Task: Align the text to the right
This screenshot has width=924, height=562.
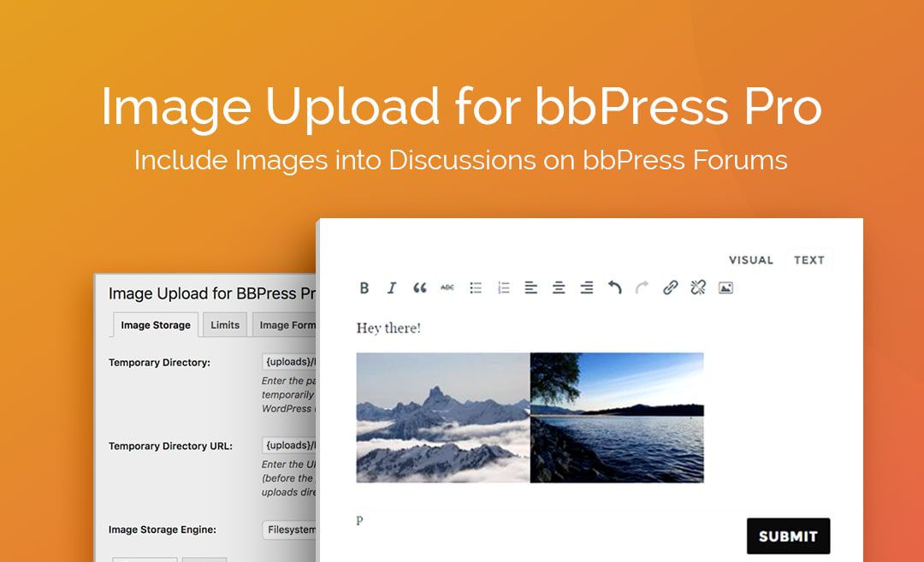Action: [587, 287]
